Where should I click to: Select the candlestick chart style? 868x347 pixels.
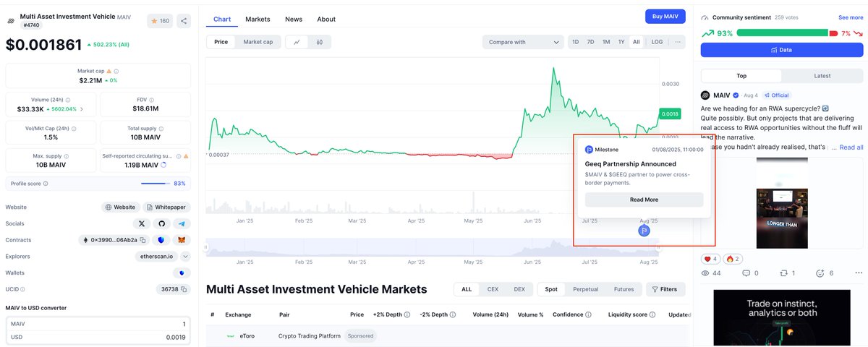coord(320,42)
